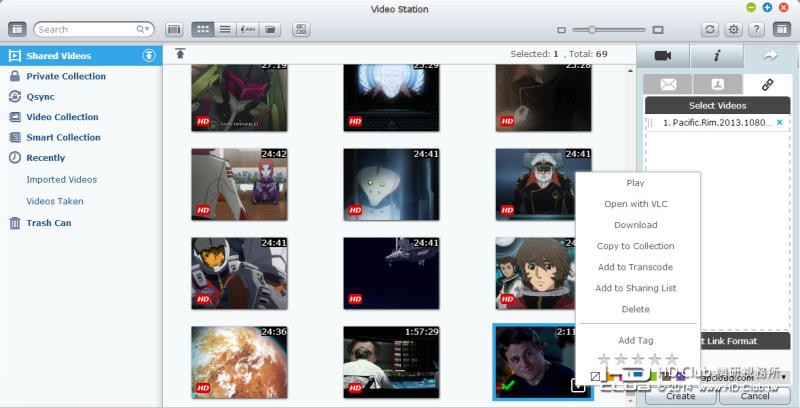Click the Cancel button

pyautogui.click(x=755, y=395)
